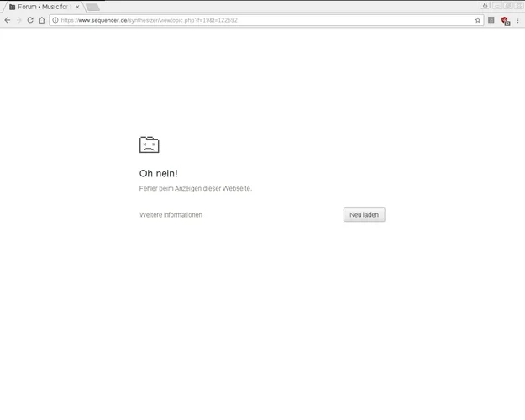The height and width of the screenshot is (420, 525).
Task: Open the home page icon
Action: click(x=41, y=20)
